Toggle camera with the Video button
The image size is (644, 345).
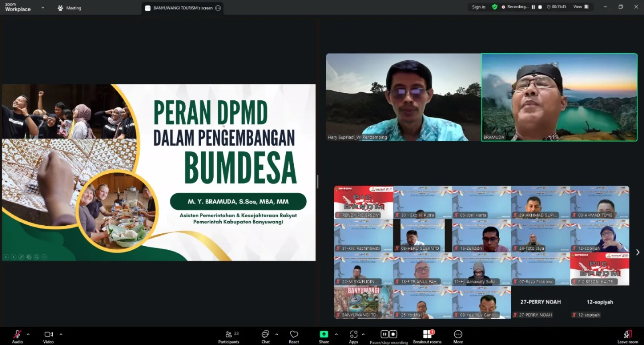pyautogui.click(x=48, y=335)
